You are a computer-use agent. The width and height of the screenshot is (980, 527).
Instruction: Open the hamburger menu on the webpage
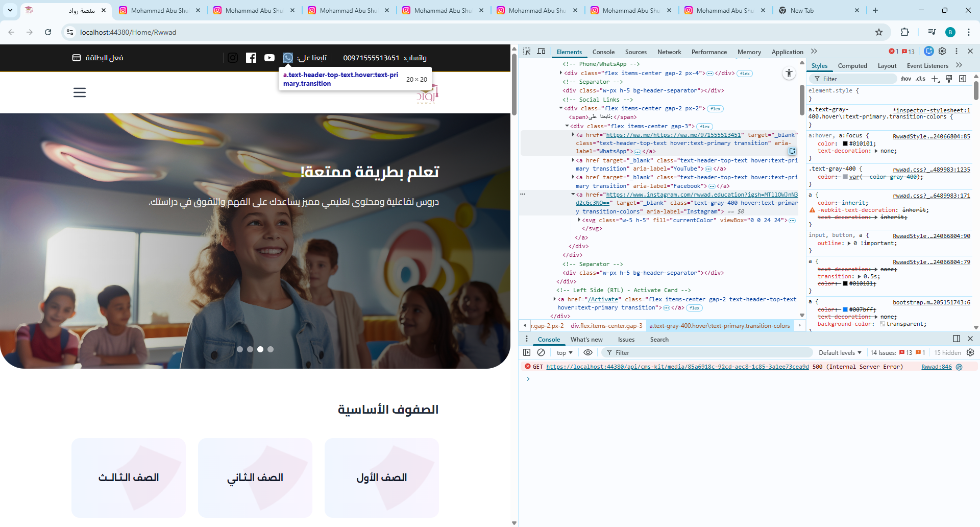tap(80, 92)
